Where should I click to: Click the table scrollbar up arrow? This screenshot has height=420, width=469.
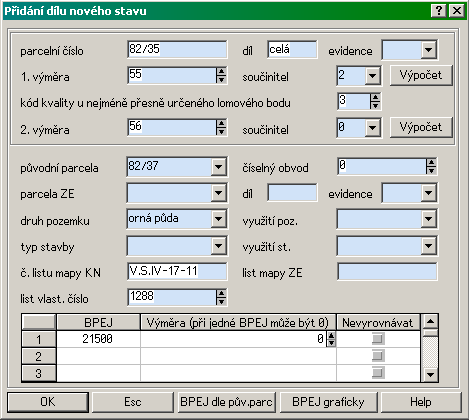coord(430,322)
